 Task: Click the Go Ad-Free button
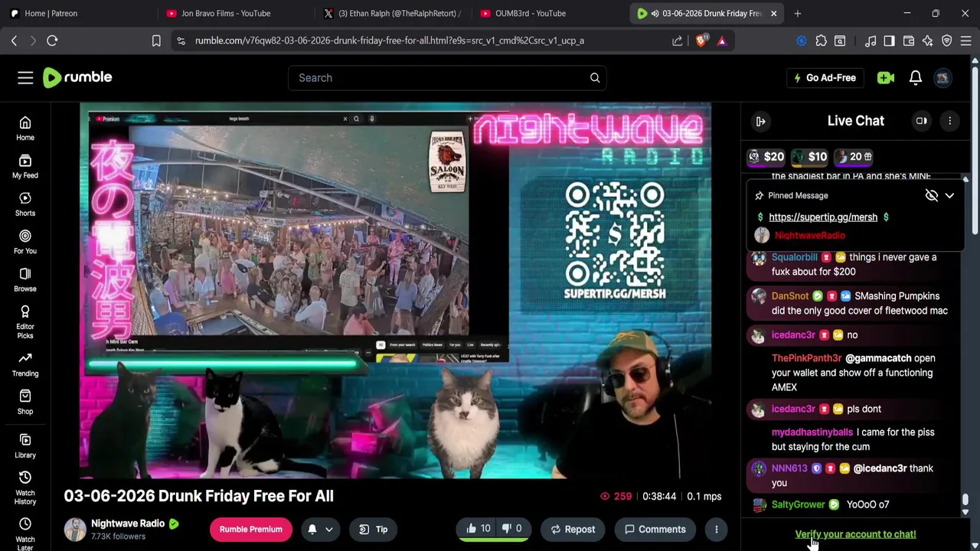[x=825, y=77]
